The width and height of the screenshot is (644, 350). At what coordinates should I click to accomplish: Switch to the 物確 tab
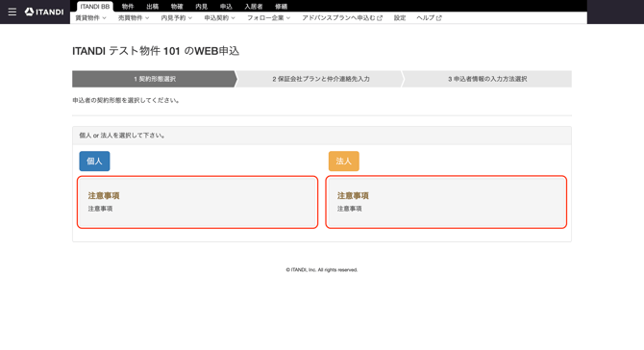177,7
